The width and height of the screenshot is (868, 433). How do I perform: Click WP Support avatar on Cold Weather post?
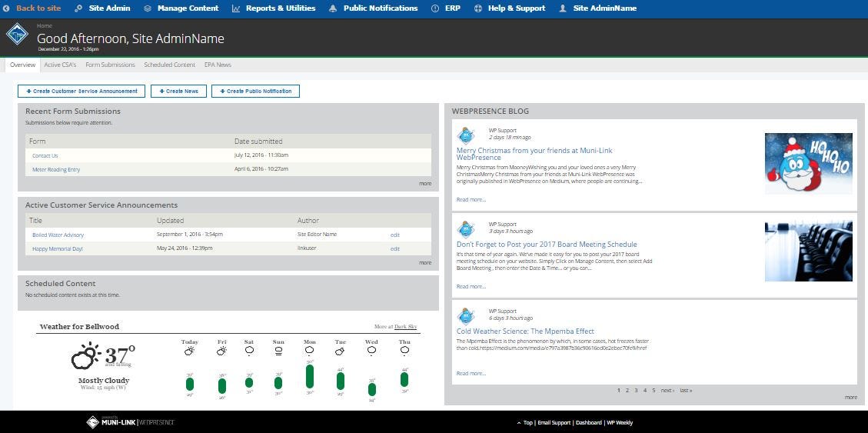pos(466,316)
